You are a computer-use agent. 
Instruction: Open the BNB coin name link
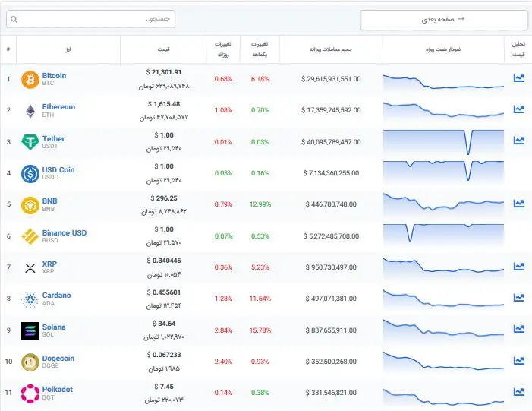49,201
